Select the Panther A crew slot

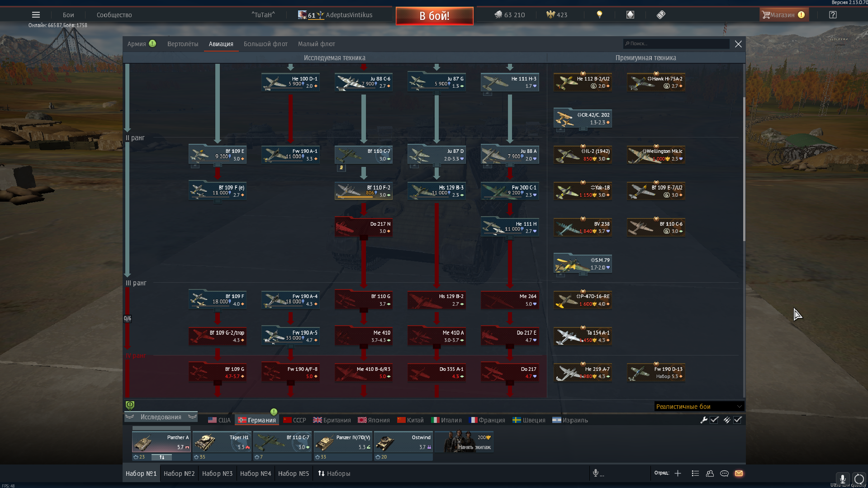pos(161,442)
